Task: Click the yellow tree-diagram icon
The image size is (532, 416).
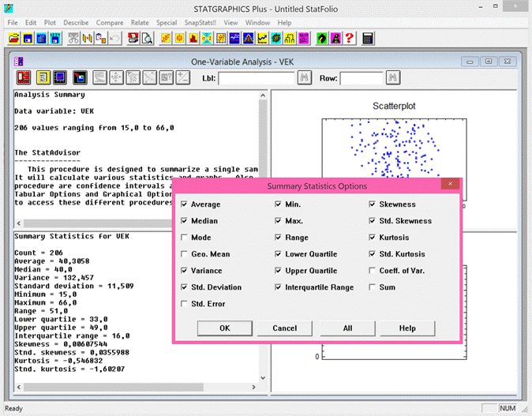Action: pos(290,39)
